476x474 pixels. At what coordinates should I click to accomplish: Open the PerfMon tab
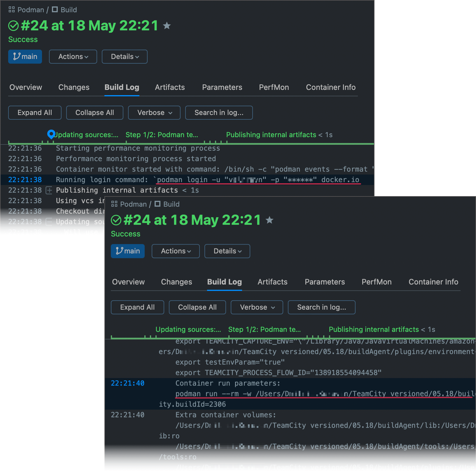point(274,87)
